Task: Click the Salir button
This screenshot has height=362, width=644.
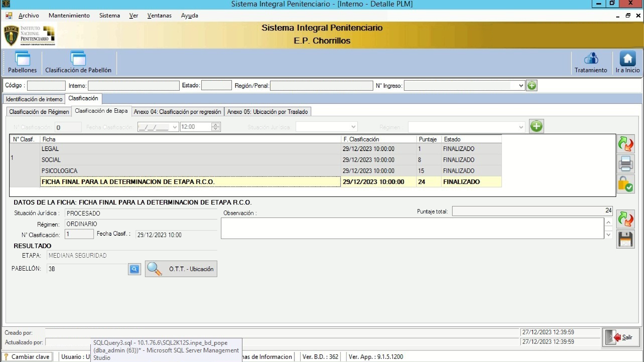Action: [621, 338]
